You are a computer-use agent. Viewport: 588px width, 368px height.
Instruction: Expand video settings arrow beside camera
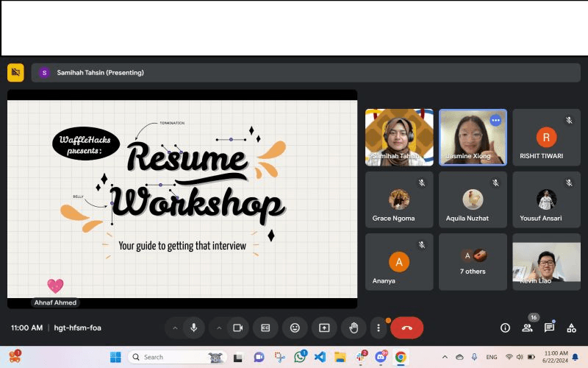pyautogui.click(x=219, y=328)
